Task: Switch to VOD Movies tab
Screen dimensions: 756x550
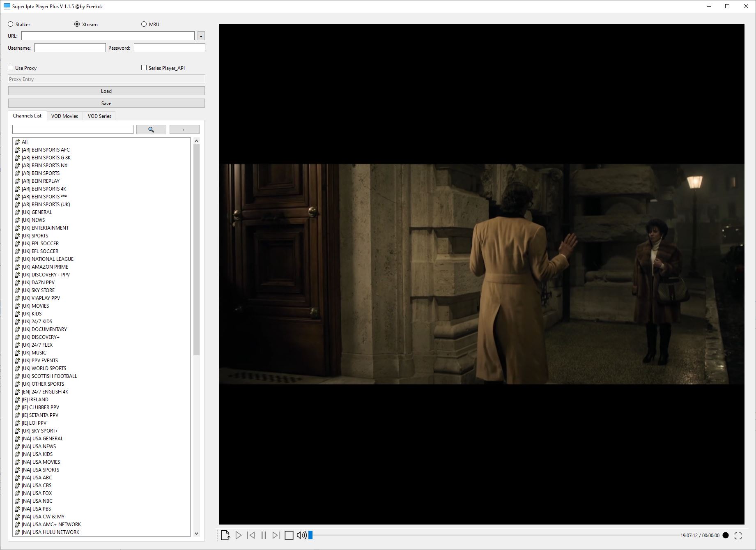Action: tap(64, 116)
